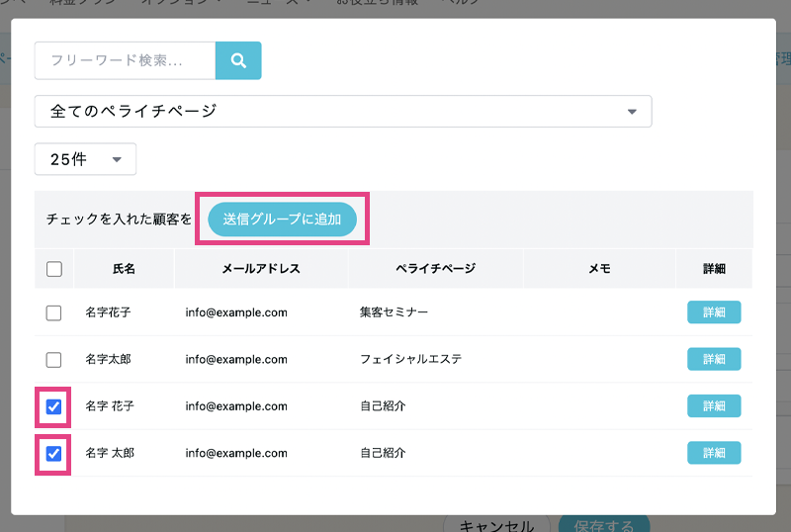Screen dimensions: 791x532
Task: Open 詳細 for the フェイシャルエステ customer
Action: pyautogui.click(x=714, y=359)
